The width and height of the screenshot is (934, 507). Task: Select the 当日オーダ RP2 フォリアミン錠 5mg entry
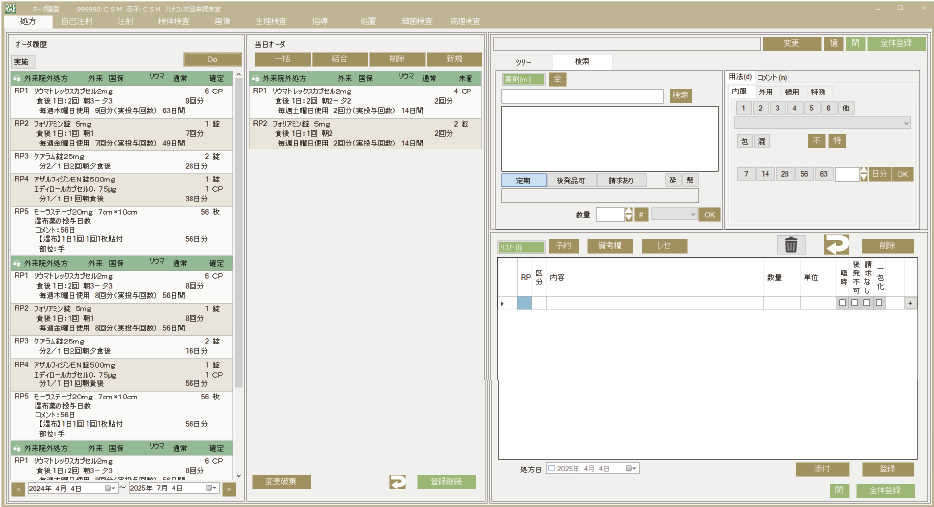(365, 133)
